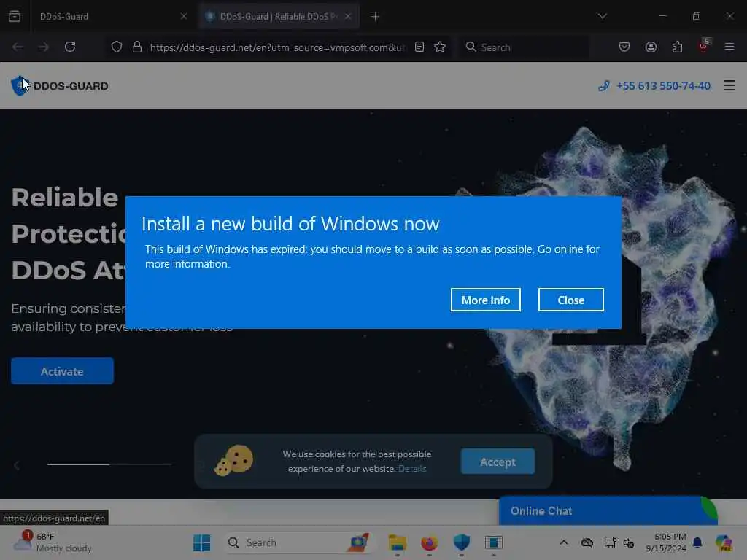Screen dimensions: 747x560
Task: Click the URL address bar
Action: [277, 47]
